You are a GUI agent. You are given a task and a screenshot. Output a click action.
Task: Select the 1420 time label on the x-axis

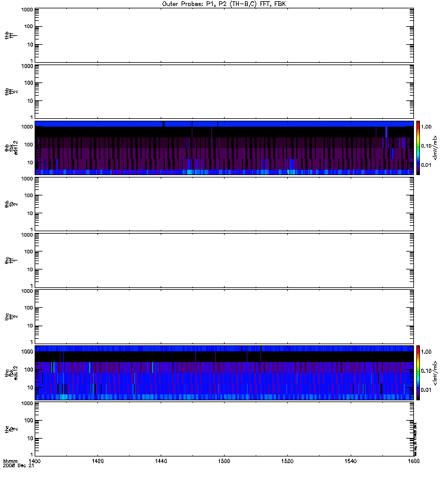click(x=97, y=461)
